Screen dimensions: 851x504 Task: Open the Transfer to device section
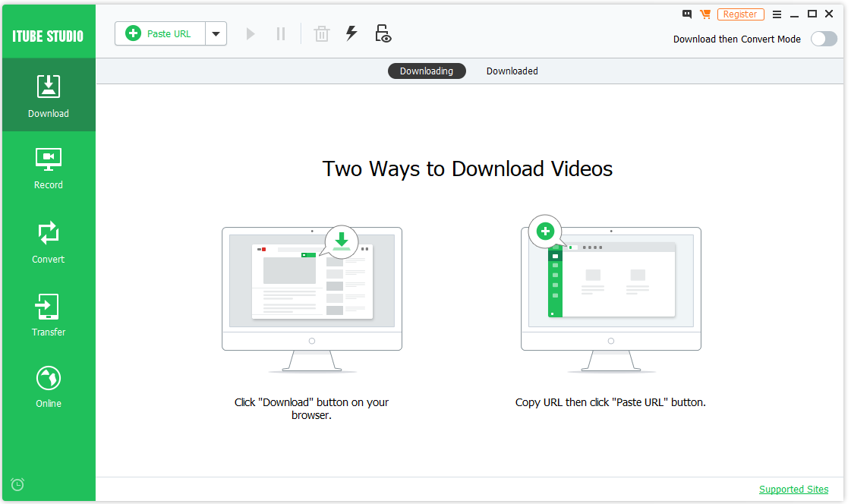coord(49,315)
